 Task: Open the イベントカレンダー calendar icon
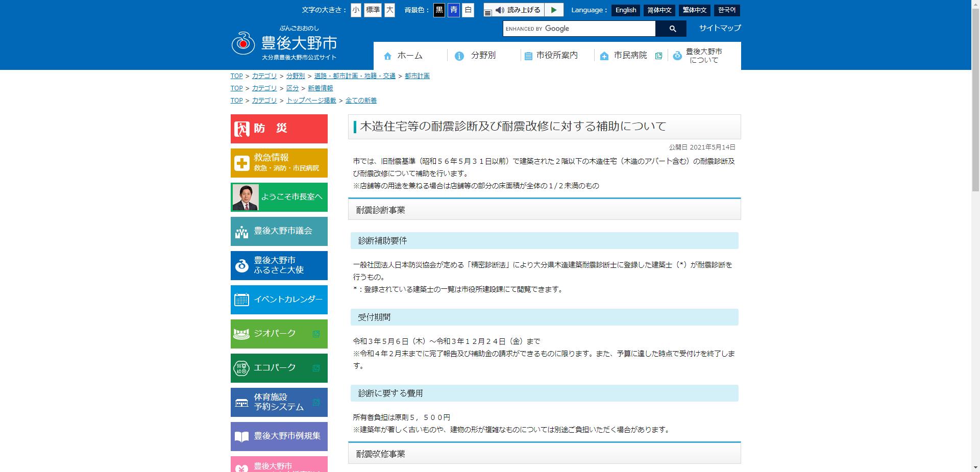[x=242, y=300]
